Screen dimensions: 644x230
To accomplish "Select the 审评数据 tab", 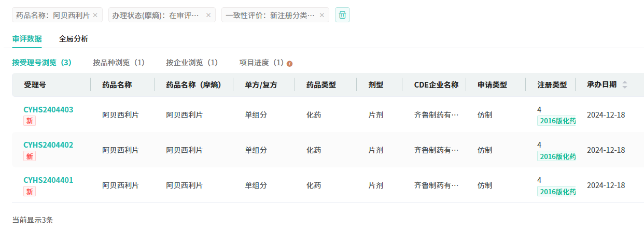I will coord(27,38).
